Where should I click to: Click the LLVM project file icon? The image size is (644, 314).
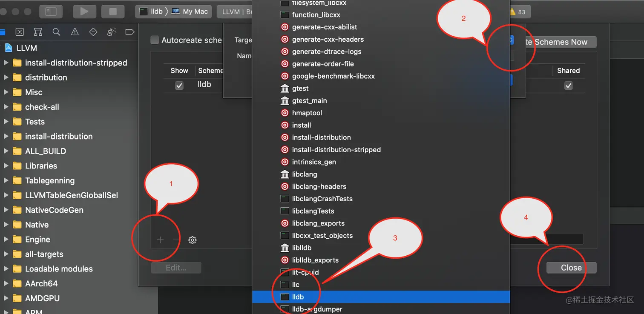(x=9, y=48)
